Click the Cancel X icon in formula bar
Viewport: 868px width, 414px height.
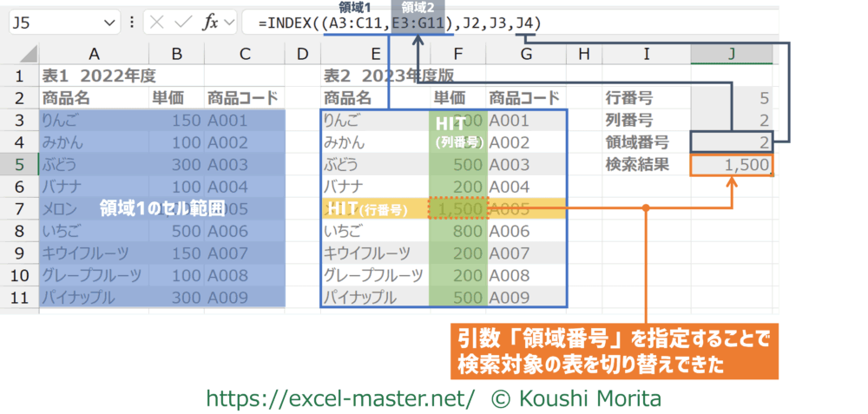tap(157, 23)
